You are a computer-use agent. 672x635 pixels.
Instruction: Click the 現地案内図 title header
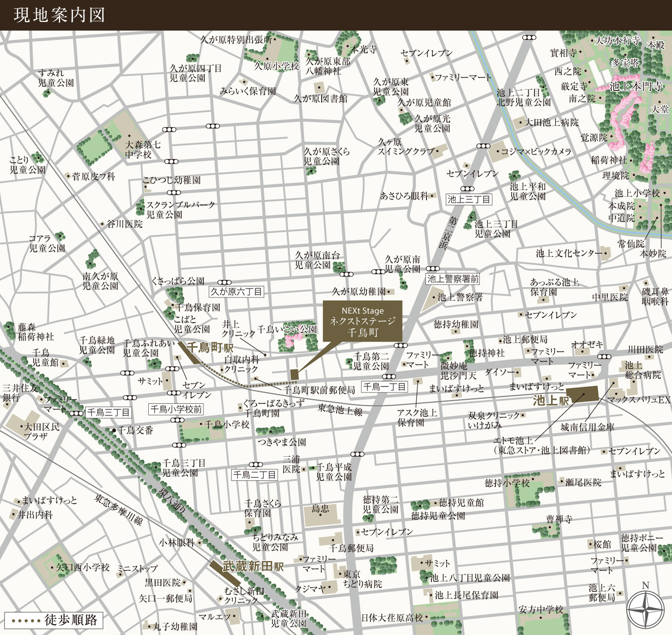coord(59,15)
